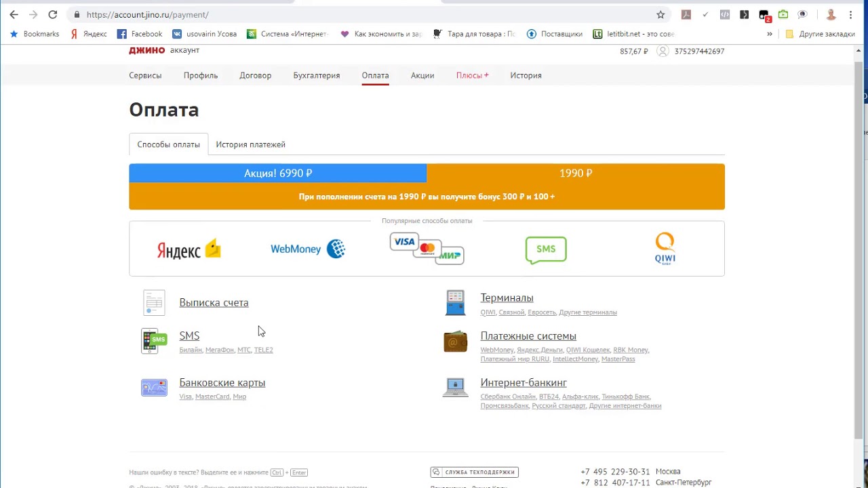868x488 pixels.
Task: Open the Тинькофф Банк link
Action: pyautogui.click(x=626, y=396)
